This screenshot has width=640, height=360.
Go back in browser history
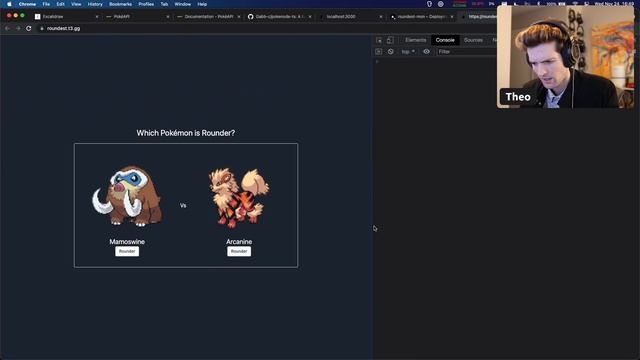[x=7, y=29]
